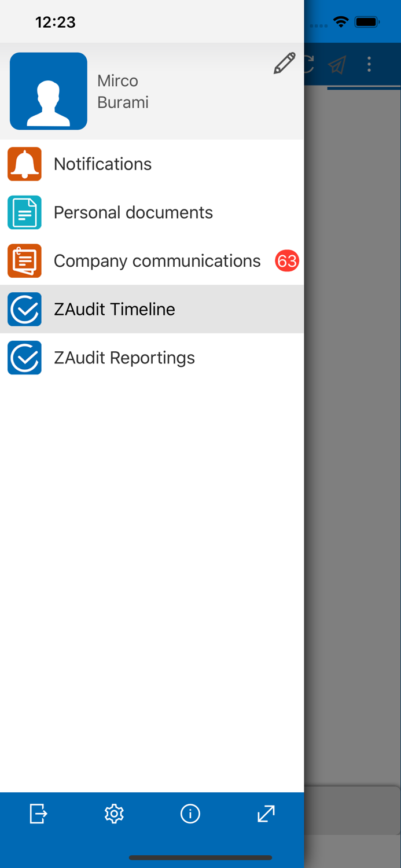Open the settings gear icon
Image resolution: width=401 pixels, height=868 pixels.
tap(114, 814)
